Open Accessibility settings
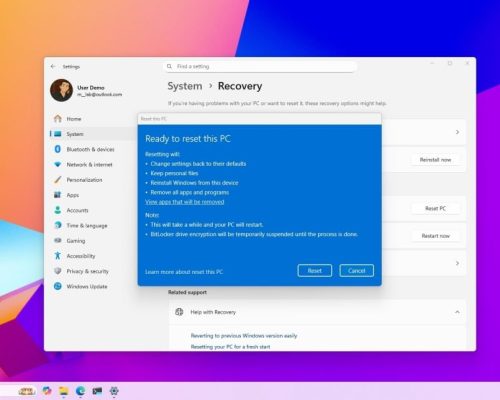This screenshot has width=500, height=400. (x=81, y=256)
